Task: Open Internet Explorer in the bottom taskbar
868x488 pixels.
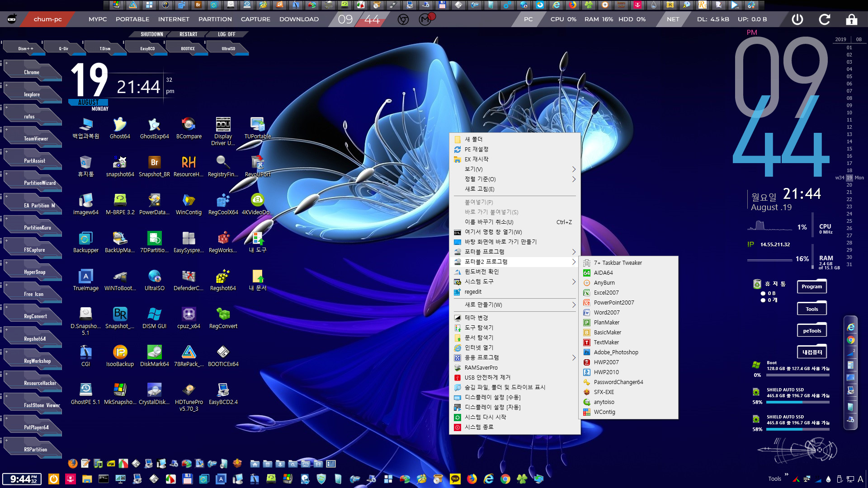Action: pos(489,479)
